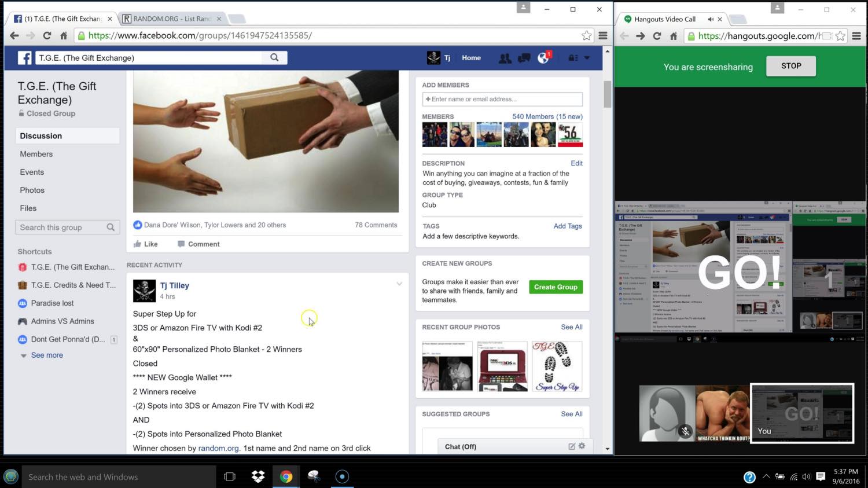Reload the Hangouts window page
This screenshot has height=488, width=868.
(x=657, y=36)
